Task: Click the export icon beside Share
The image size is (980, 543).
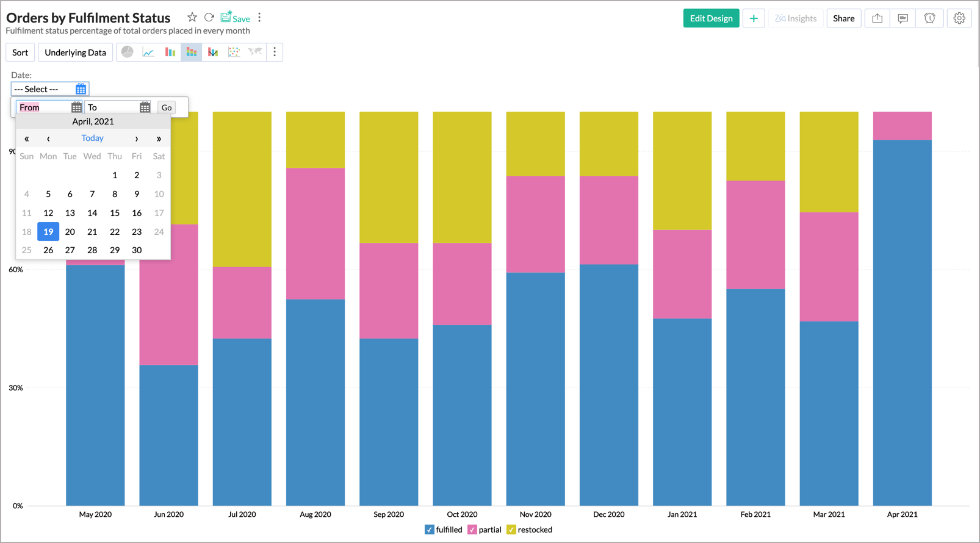Action: tap(877, 18)
